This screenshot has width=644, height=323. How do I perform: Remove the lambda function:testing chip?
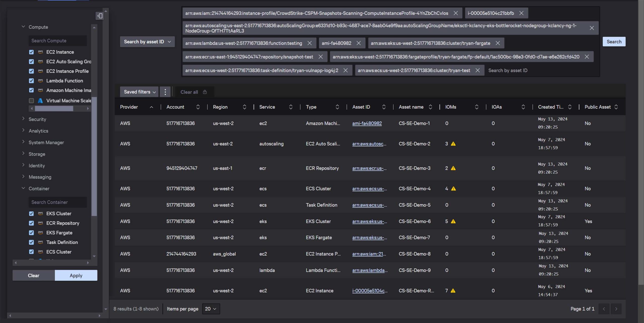309,43
